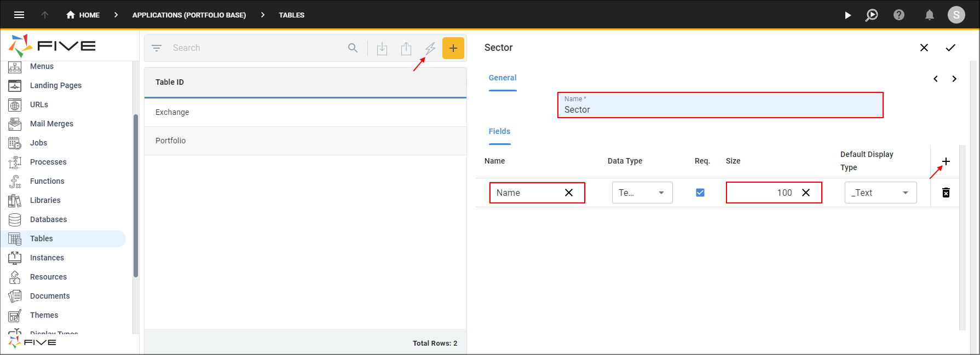Clear the Size field with X icon
980x355 pixels.
point(806,193)
